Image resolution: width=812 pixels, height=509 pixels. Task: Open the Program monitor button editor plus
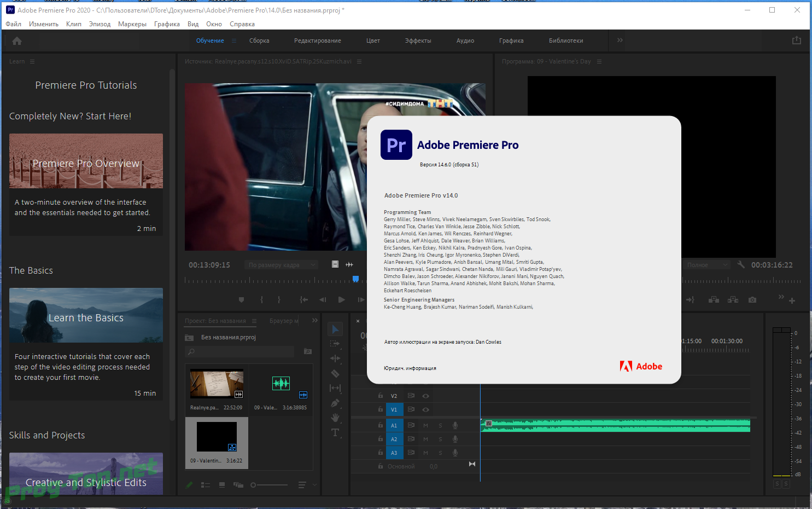pyautogui.click(x=792, y=300)
